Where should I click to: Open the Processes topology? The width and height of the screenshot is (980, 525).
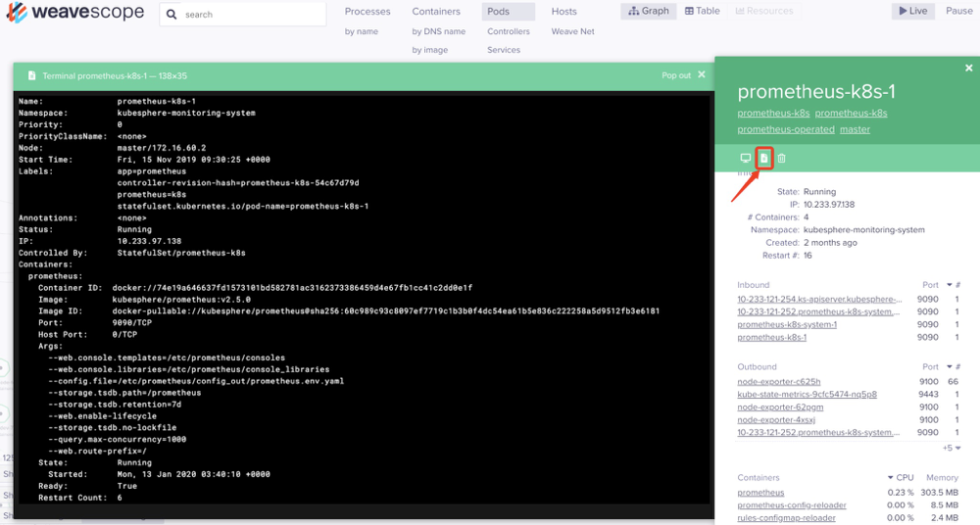tap(367, 11)
